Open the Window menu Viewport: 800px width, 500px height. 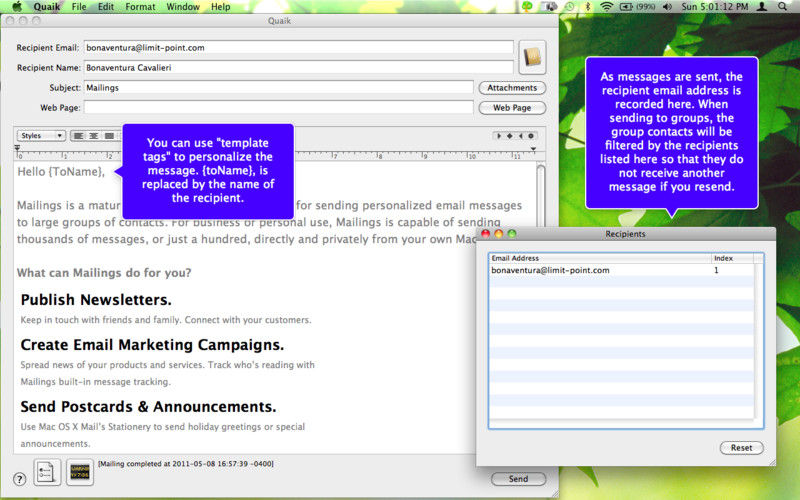pos(183,7)
